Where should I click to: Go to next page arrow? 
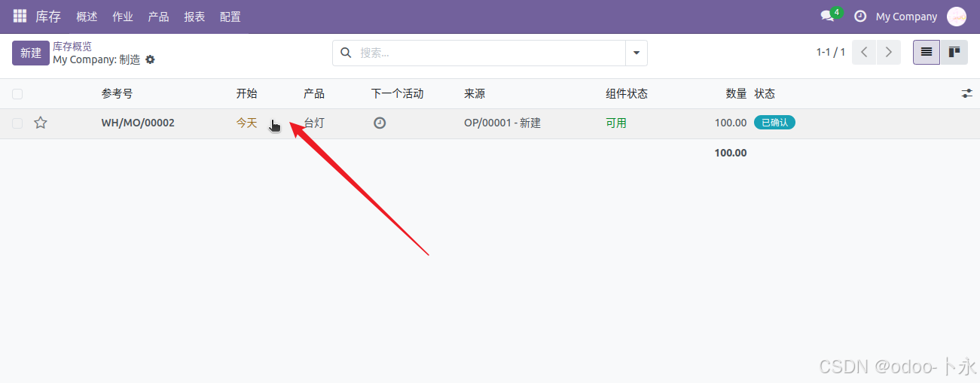pos(889,53)
